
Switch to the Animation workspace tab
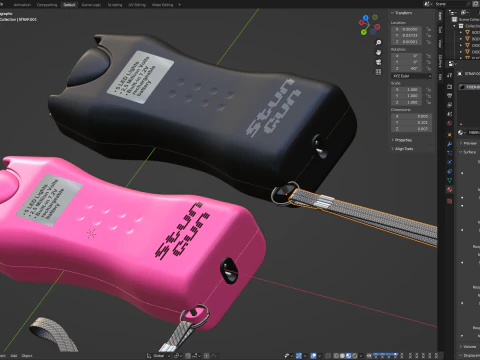tap(22, 5)
